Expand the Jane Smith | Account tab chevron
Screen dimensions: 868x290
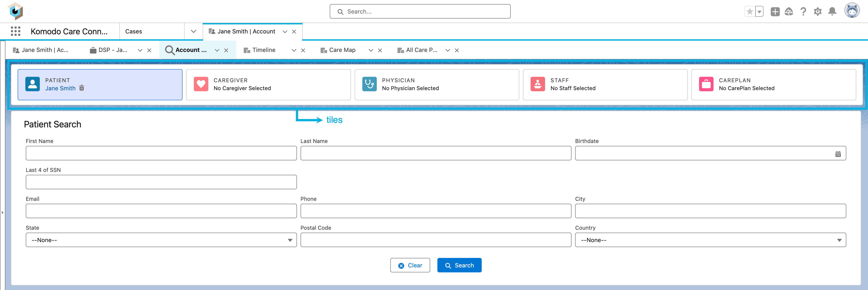coord(285,32)
